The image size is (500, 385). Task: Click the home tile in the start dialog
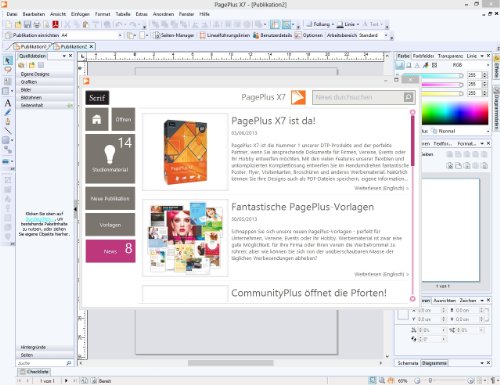click(x=97, y=119)
